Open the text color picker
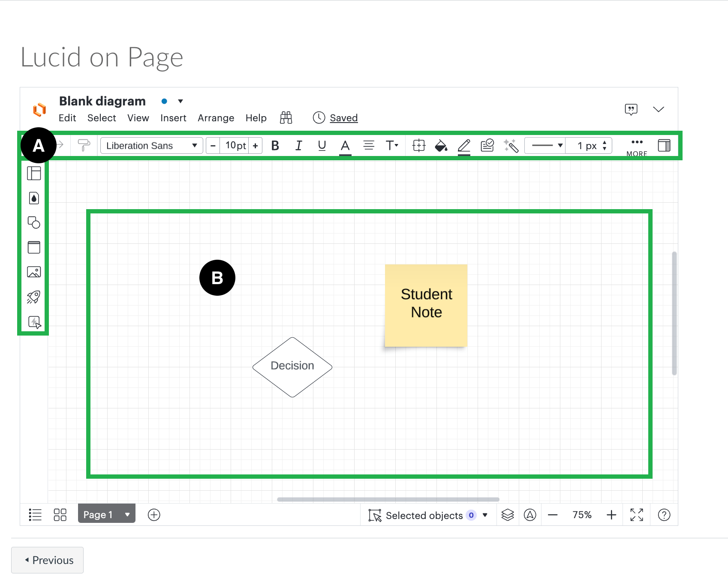This screenshot has width=728, height=582. 345,147
